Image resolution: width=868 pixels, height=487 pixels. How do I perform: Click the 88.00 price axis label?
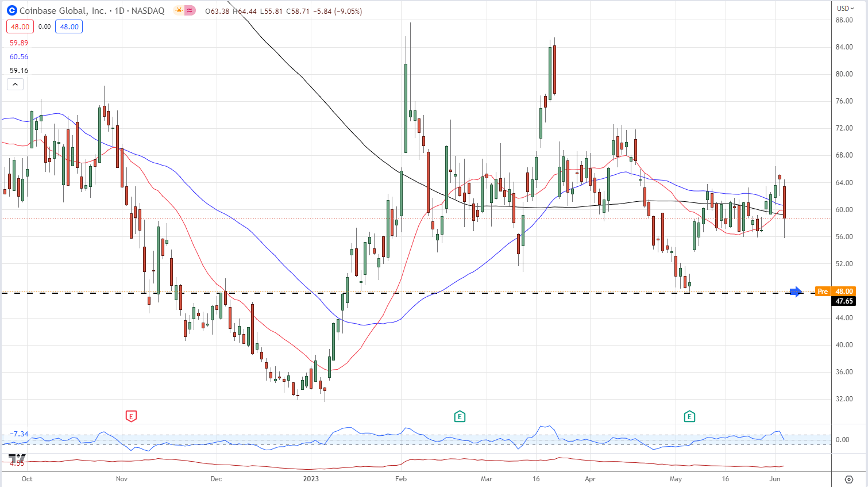[x=844, y=20]
